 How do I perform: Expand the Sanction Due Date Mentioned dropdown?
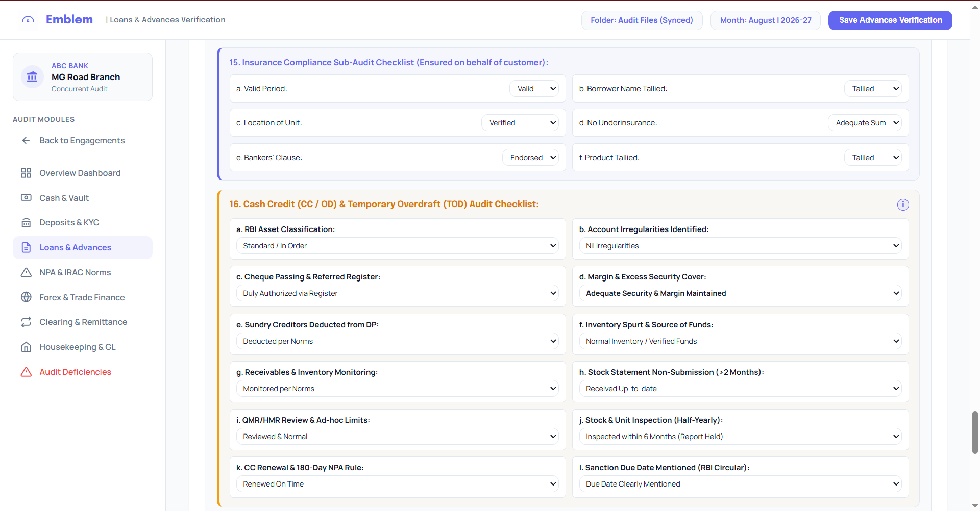(x=741, y=484)
